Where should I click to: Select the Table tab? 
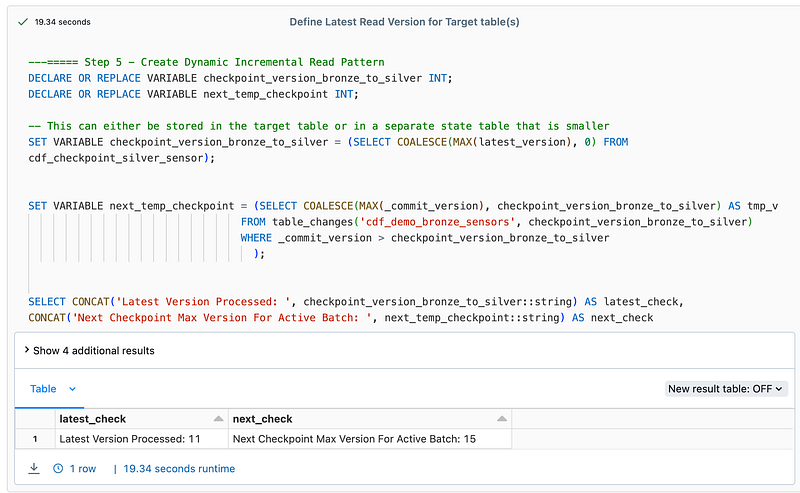pyautogui.click(x=43, y=389)
